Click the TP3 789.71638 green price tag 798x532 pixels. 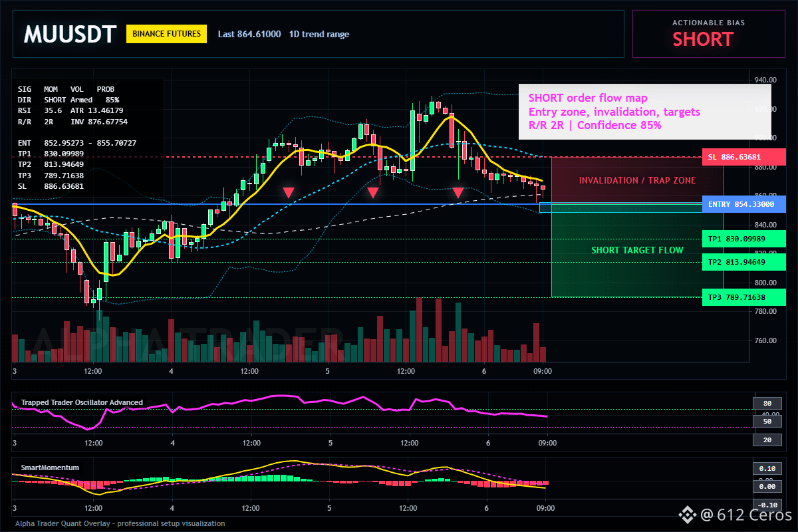(x=743, y=297)
